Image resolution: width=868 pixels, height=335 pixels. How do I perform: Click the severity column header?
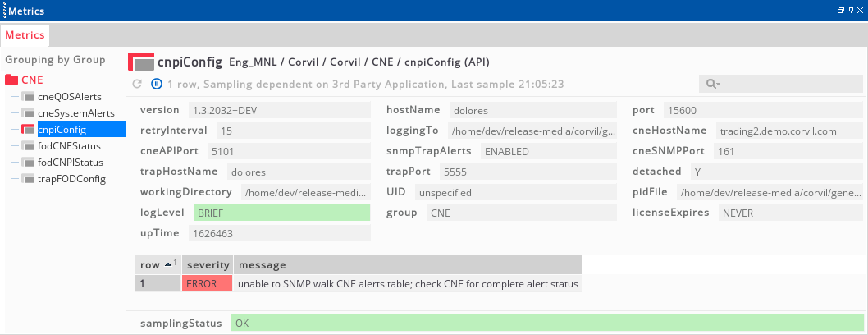[207, 265]
